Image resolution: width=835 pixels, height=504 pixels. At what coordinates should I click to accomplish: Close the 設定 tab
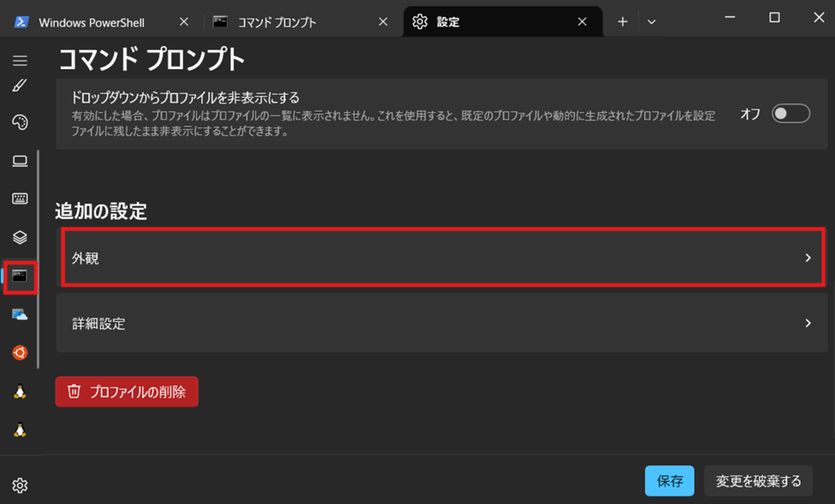click(x=582, y=22)
